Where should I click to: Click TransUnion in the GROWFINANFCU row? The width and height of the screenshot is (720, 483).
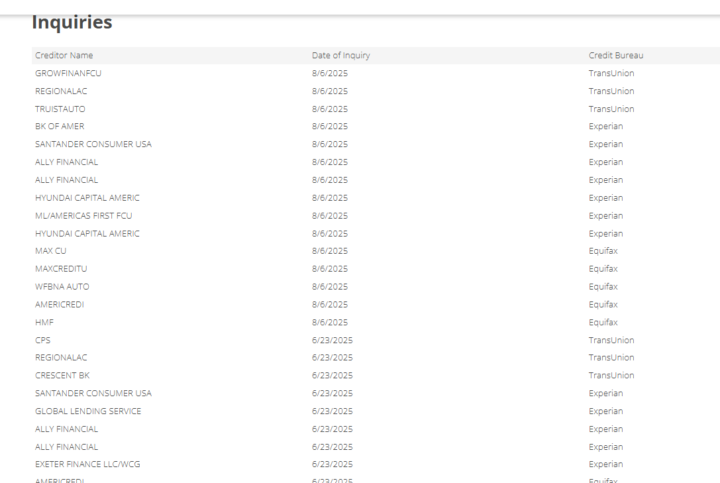[x=611, y=73]
